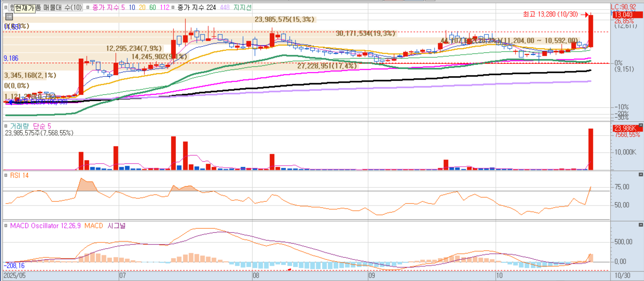
Task: Click the 9,186 price label on left
Action: pyautogui.click(x=11, y=58)
